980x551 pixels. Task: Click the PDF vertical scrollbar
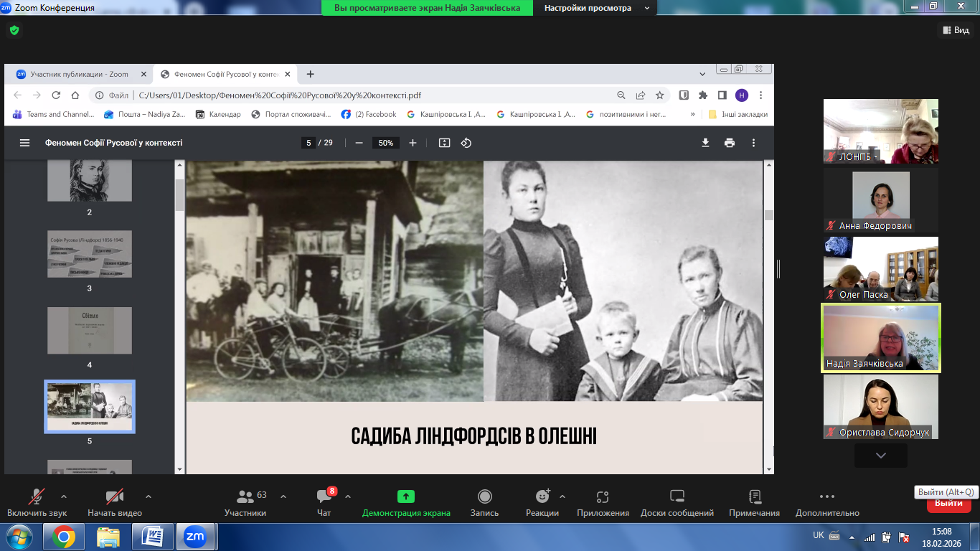(769, 316)
